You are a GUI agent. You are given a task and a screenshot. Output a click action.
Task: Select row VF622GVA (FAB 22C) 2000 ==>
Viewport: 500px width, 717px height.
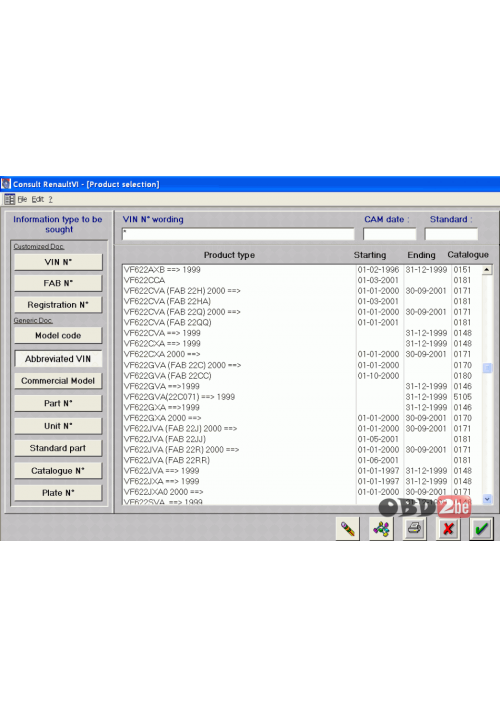coord(302,365)
